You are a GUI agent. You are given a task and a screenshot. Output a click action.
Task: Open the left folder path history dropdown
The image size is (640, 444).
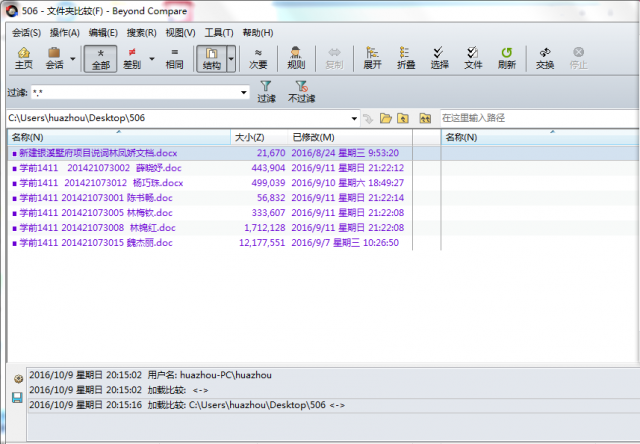click(354, 119)
